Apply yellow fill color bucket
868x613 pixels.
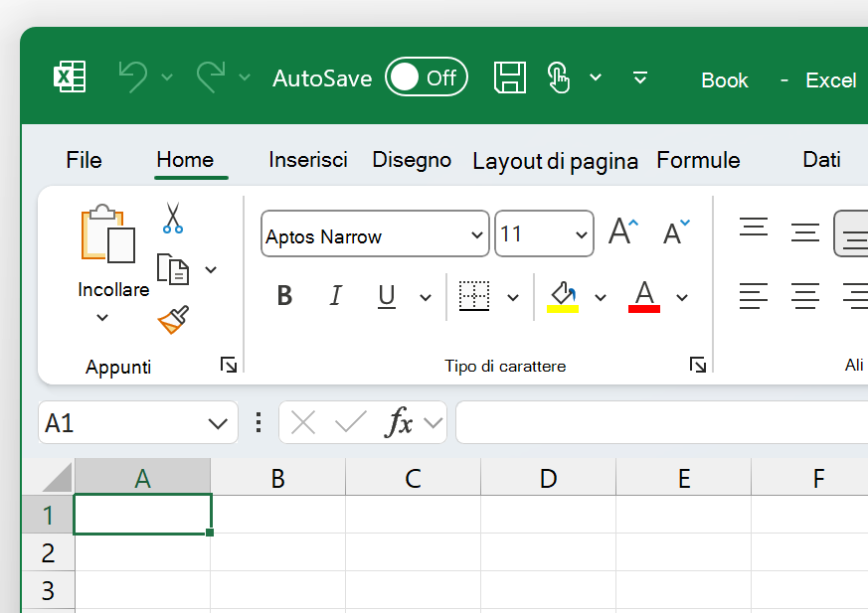pyautogui.click(x=563, y=297)
